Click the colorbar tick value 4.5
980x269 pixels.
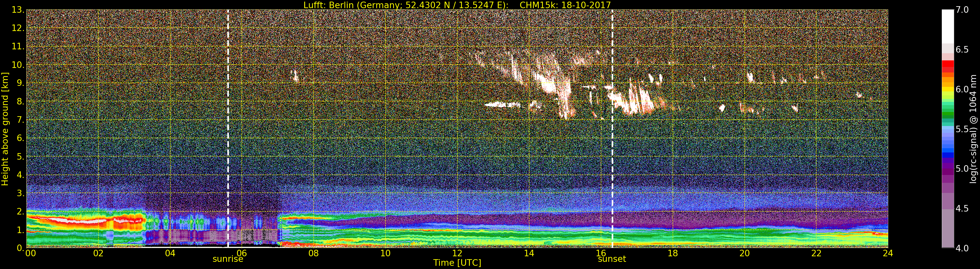click(962, 209)
